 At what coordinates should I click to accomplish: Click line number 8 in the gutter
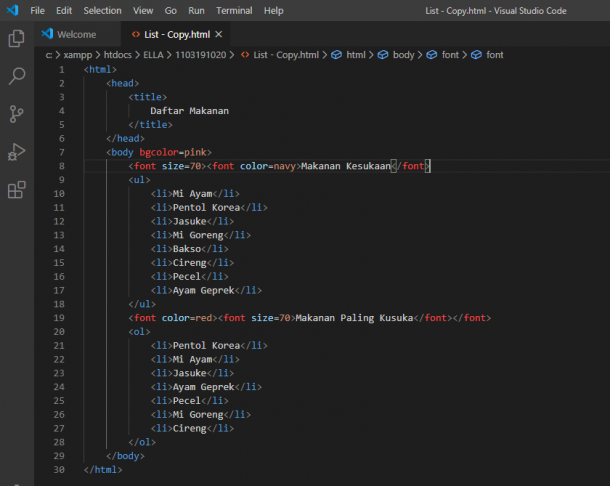tap(61, 166)
